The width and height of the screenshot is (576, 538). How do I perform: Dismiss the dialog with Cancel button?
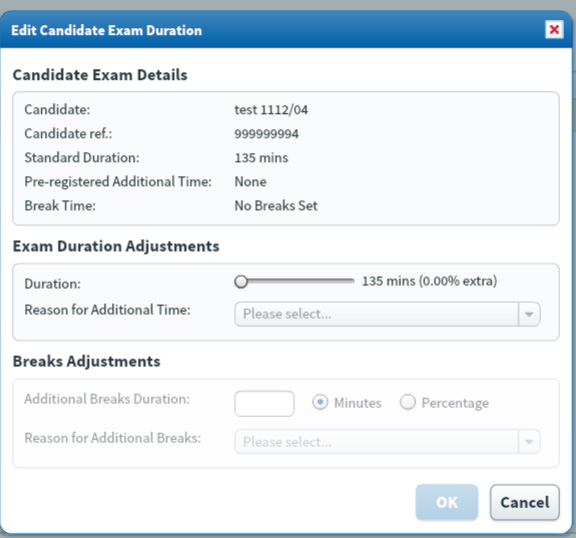[525, 502]
